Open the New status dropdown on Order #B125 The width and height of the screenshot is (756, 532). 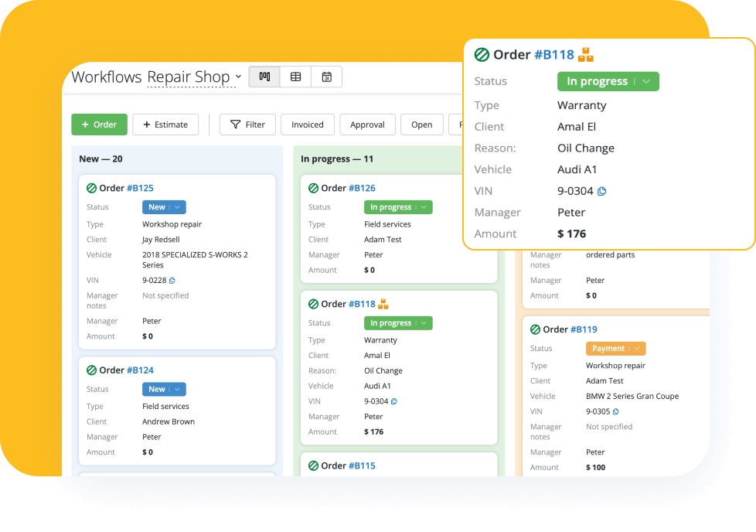click(x=163, y=206)
